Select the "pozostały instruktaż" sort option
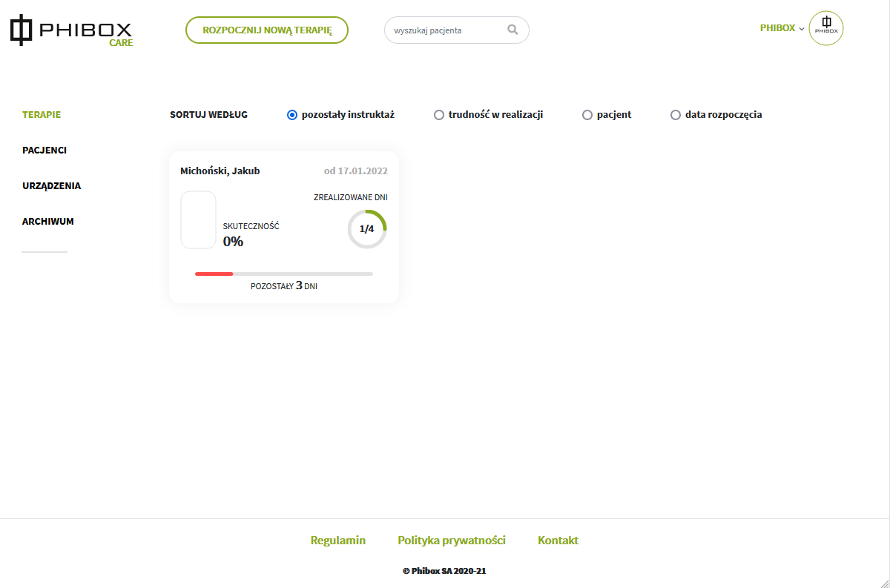 click(292, 115)
